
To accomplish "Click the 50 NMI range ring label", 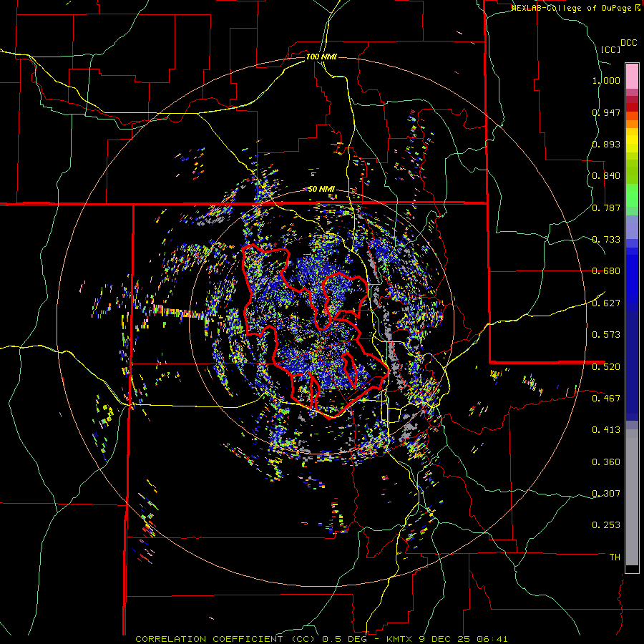I will click(321, 189).
